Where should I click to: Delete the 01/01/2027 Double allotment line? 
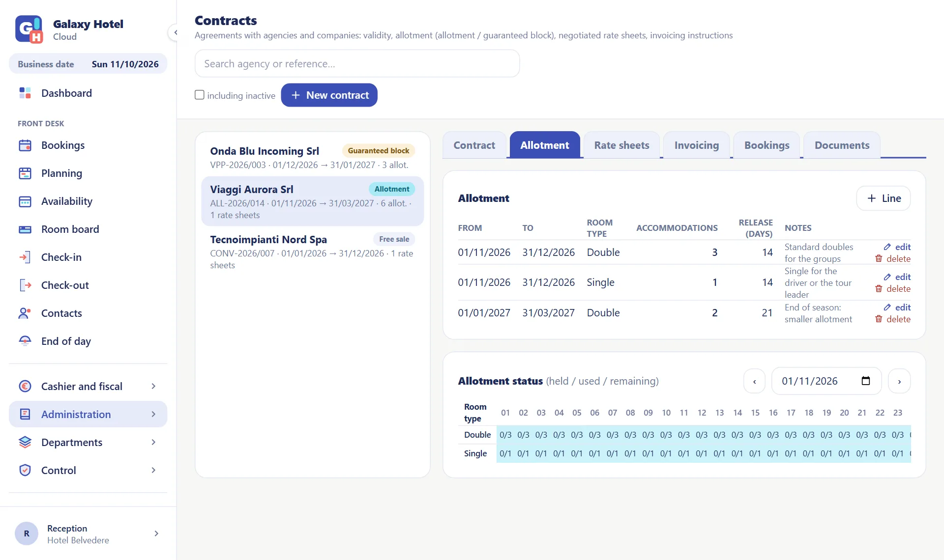pos(893,319)
